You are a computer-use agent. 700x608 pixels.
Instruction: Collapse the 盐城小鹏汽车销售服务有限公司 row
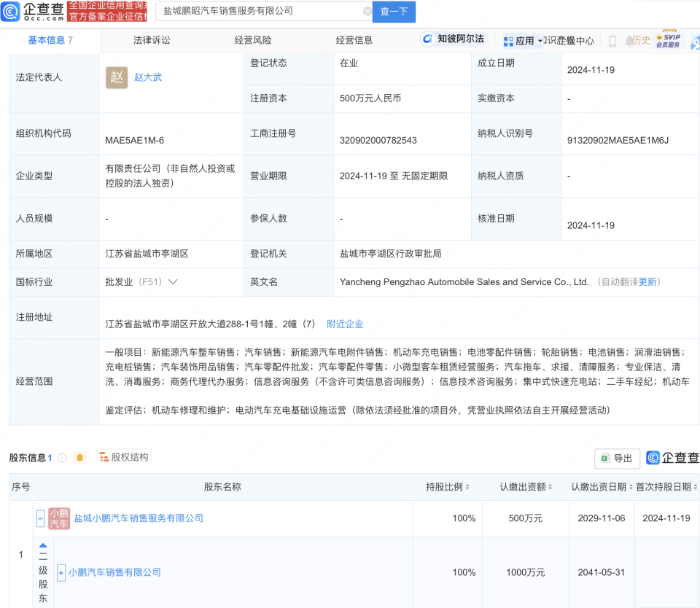40,519
